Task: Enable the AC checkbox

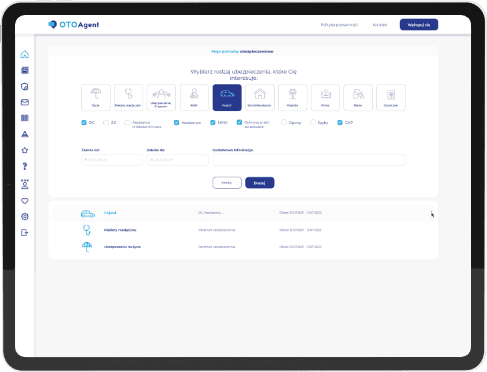Action: pos(106,123)
